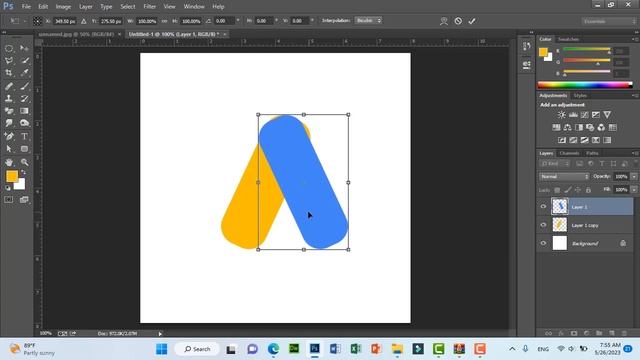The width and height of the screenshot is (640, 360).
Task: Commit the transform with checkmark
Action: 472,21
